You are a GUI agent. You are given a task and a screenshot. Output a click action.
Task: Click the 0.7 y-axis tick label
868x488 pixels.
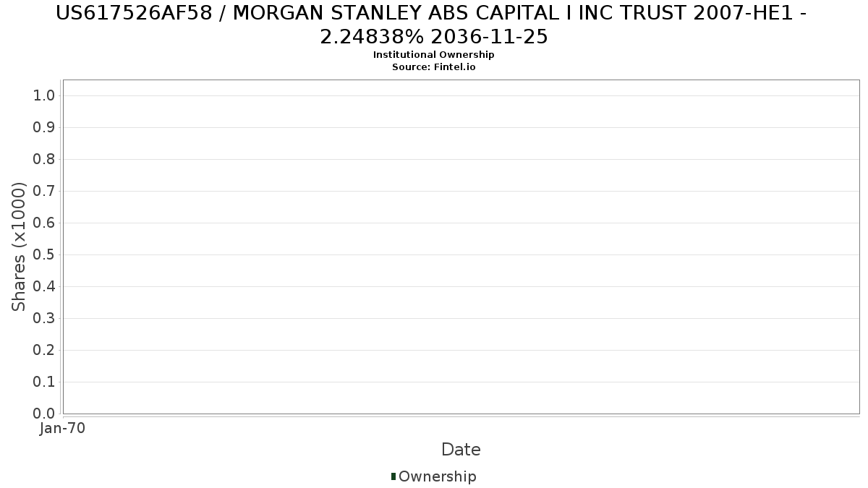point(44,191)
